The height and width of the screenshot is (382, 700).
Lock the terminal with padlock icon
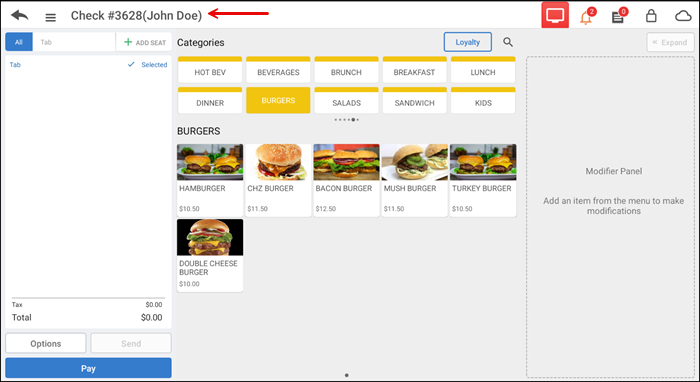651,16
